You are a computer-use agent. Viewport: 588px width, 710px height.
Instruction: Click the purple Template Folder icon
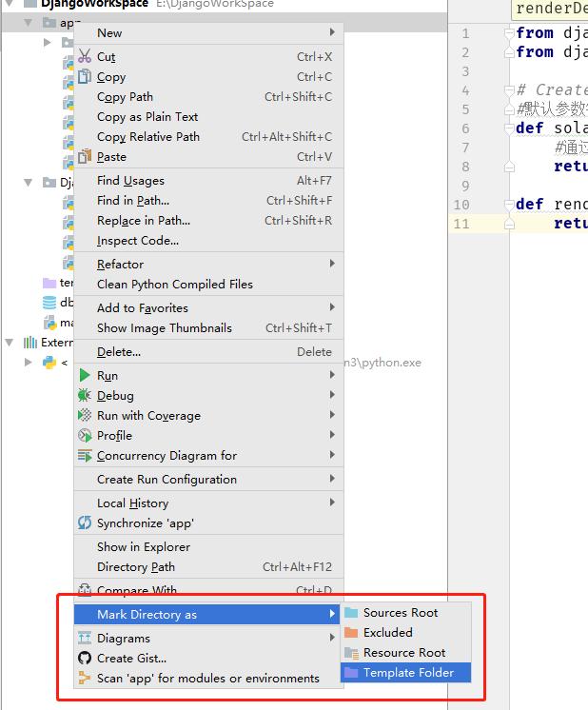[351, 673]
